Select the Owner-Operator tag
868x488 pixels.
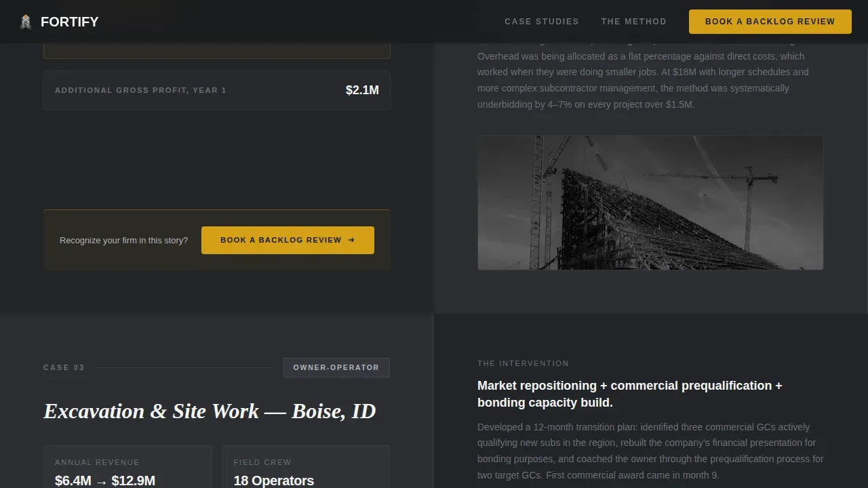click(x=336, y=367)
